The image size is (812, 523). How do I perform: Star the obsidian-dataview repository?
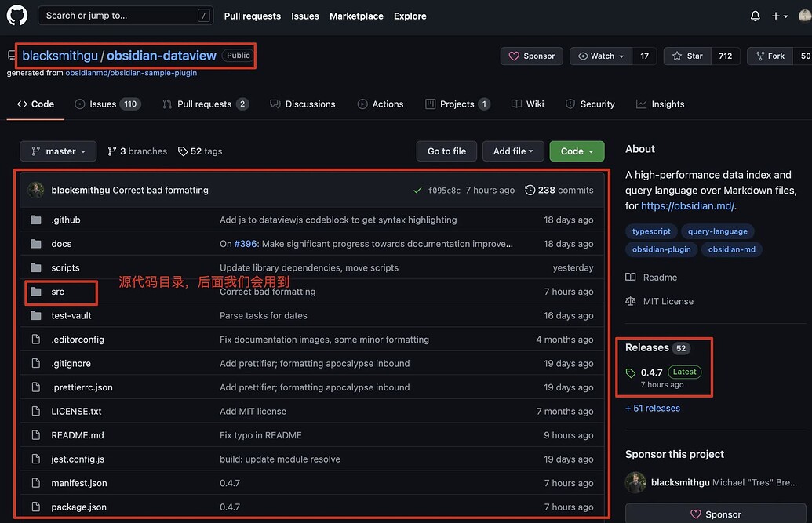[x=687, y=56]
